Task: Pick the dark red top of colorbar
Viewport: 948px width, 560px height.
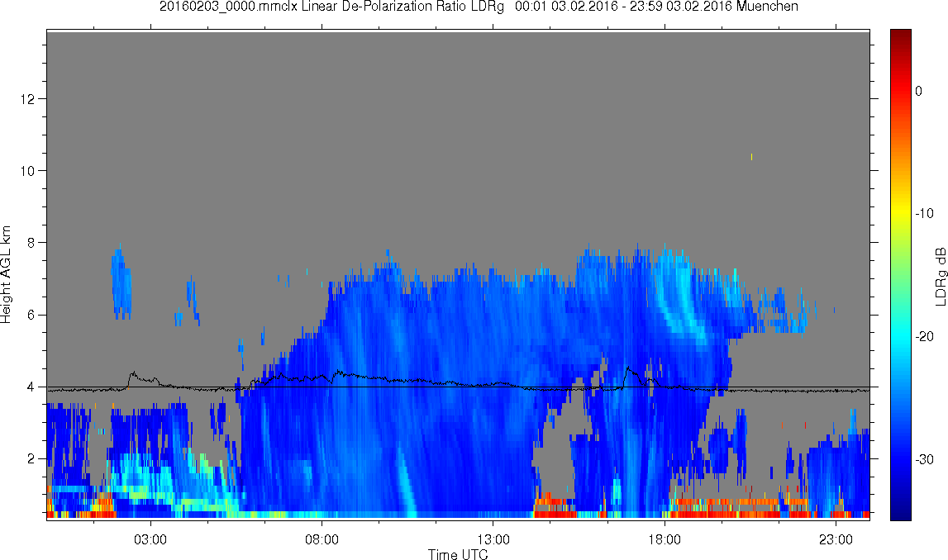Action: tap(900, 35)
